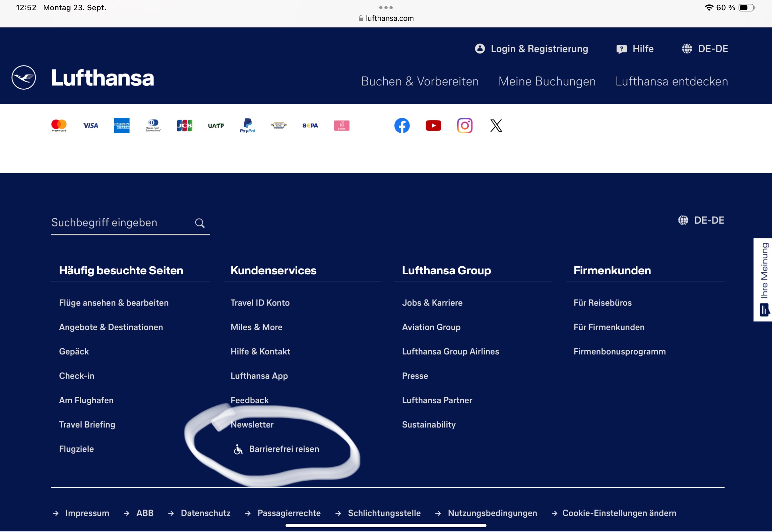Open Firmenbonusprogramm

pos(619,352)
